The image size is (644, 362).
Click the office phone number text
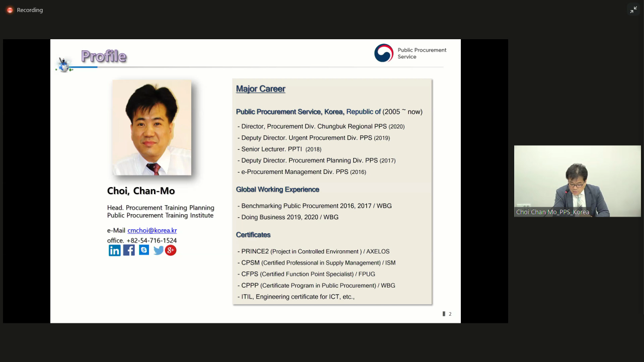tap(142, 240)
